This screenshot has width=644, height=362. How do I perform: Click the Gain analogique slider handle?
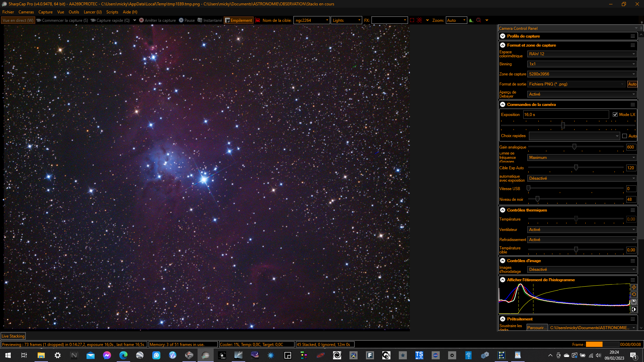tap(574, 147)
